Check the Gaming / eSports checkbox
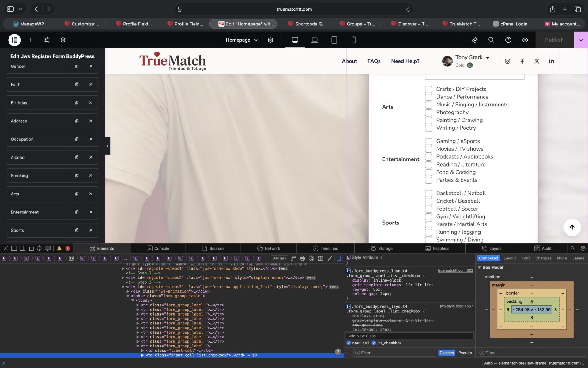This screenshot has width=588, height=368. pos(428,141)
